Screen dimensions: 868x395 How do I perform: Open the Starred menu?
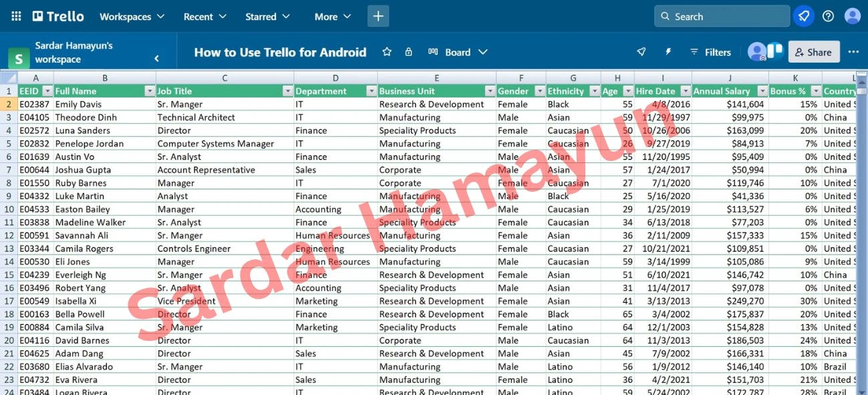pyautogui.click(x=267, y=17)
